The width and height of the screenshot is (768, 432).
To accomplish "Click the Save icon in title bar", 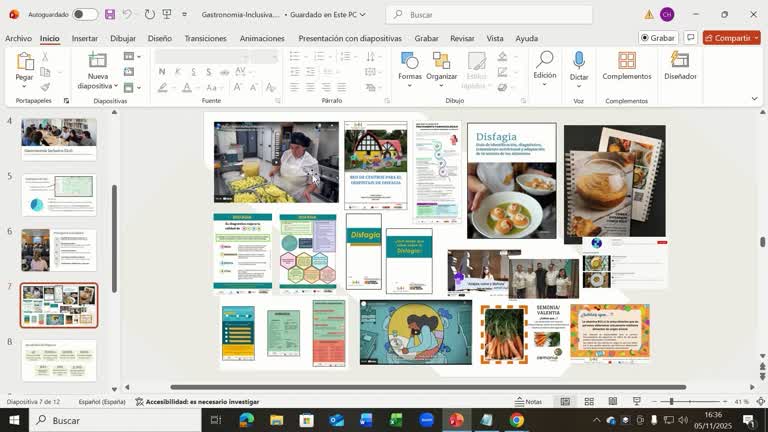I will coord(110,15).
